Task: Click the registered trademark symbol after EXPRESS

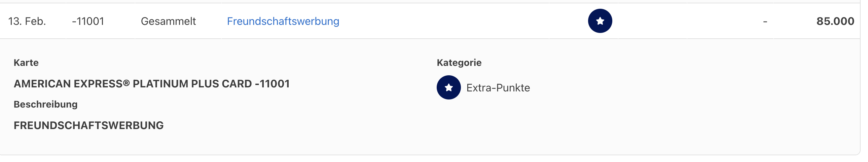Action: tap(126, 83)
